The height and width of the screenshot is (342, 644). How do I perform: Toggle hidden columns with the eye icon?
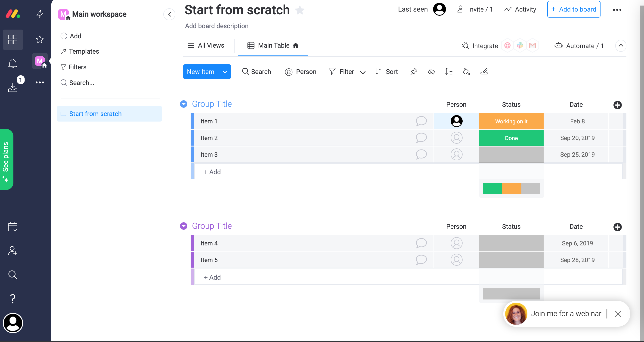pos(431,72)
